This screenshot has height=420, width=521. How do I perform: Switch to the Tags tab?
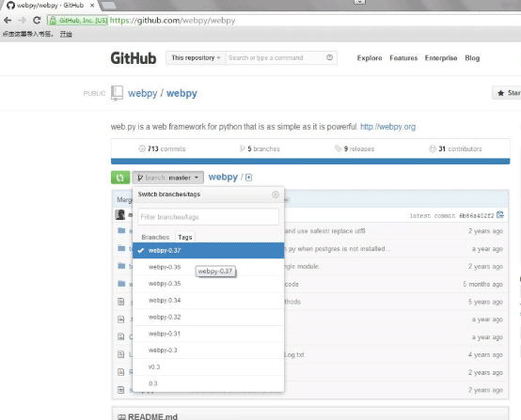click(185, 237)
